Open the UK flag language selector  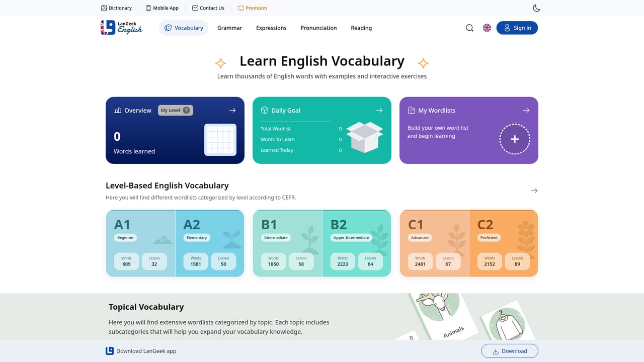(x=487, y=28)
